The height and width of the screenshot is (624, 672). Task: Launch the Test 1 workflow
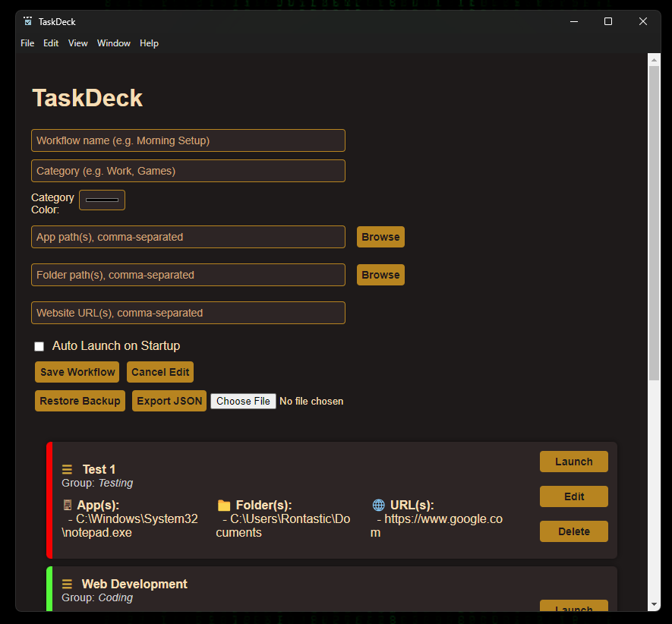tap(573, 462)
